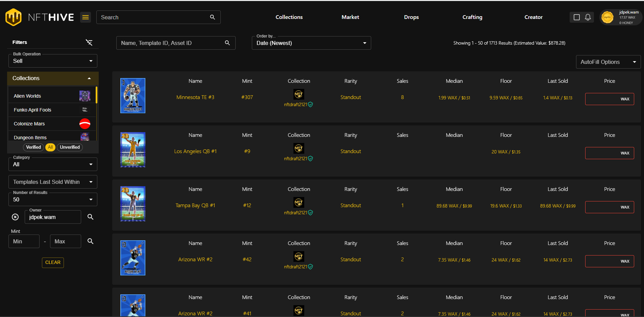Click the NFTHive logo icon
This screenshot has width=644, height=317.
[14, 17]
